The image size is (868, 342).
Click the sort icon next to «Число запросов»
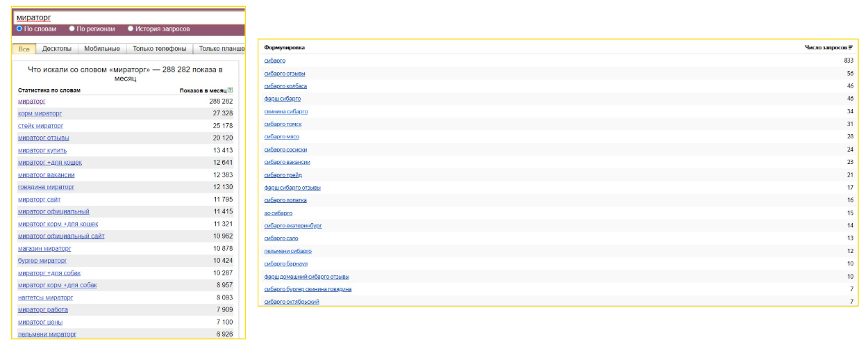coord(851,47)
